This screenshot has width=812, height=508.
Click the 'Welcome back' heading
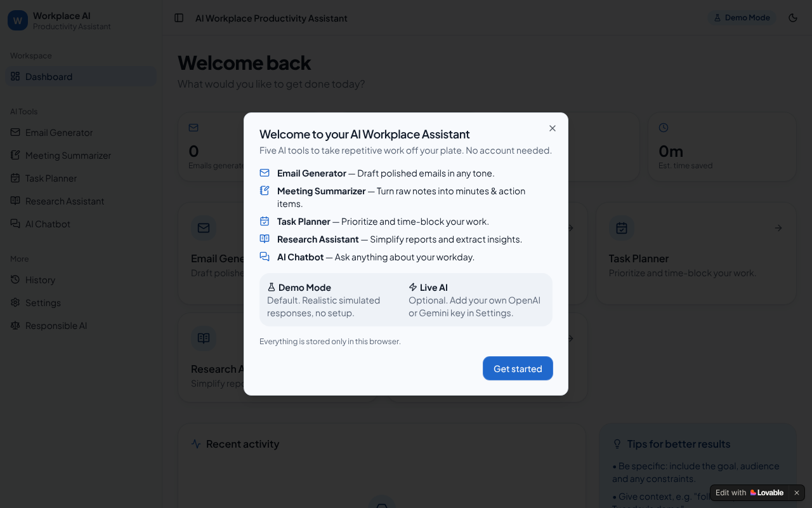click(x=244, y=63)
